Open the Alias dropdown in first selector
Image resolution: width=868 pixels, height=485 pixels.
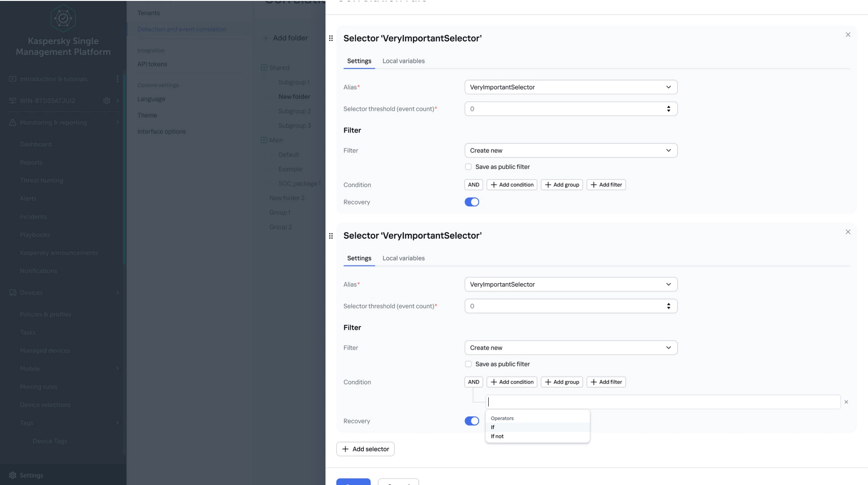[571, 87]
